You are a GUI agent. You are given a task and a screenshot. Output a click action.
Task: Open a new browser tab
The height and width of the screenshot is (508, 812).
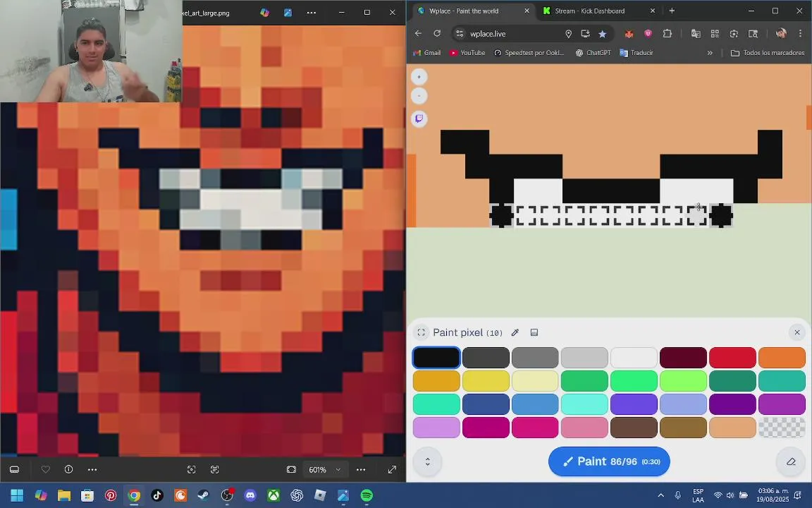pos(672,11)
